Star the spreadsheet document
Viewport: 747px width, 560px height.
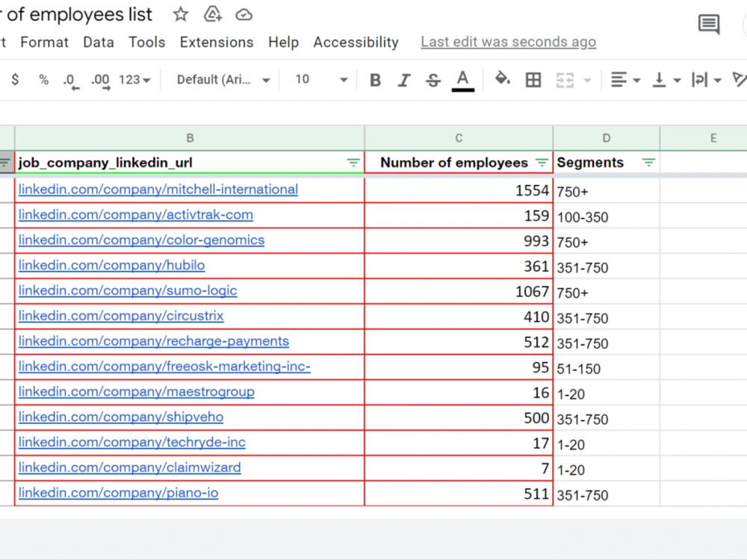181,14
